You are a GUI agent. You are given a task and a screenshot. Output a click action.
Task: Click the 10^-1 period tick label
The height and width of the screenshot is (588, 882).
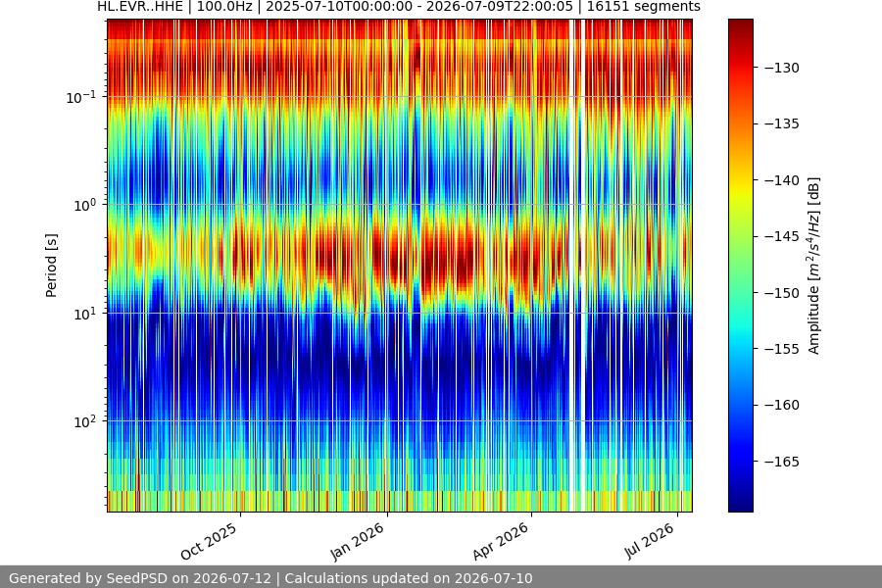coord(80,97)
